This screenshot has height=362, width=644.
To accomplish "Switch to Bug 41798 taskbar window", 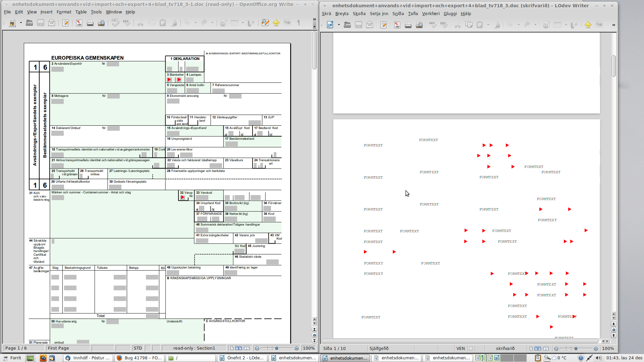I will tap(139, 358).
